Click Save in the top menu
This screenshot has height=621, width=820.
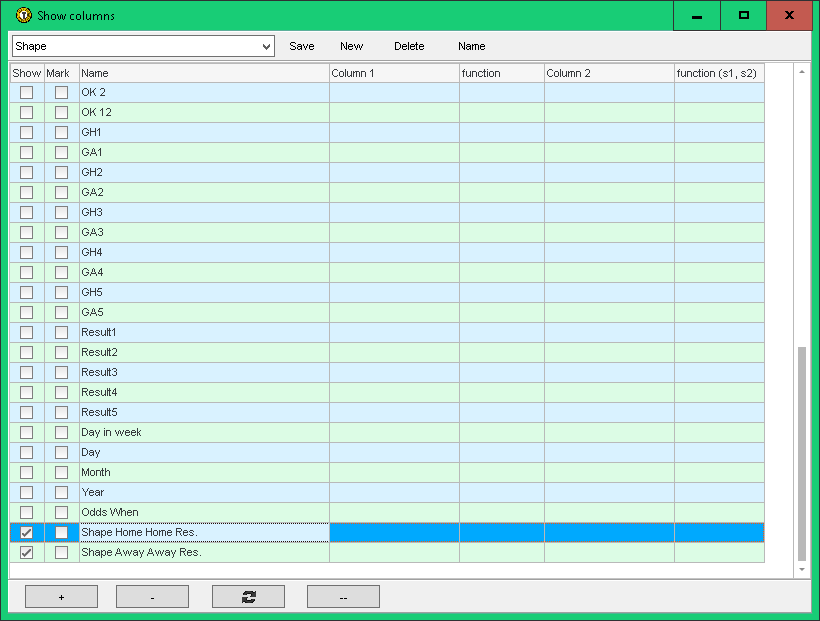301,47
